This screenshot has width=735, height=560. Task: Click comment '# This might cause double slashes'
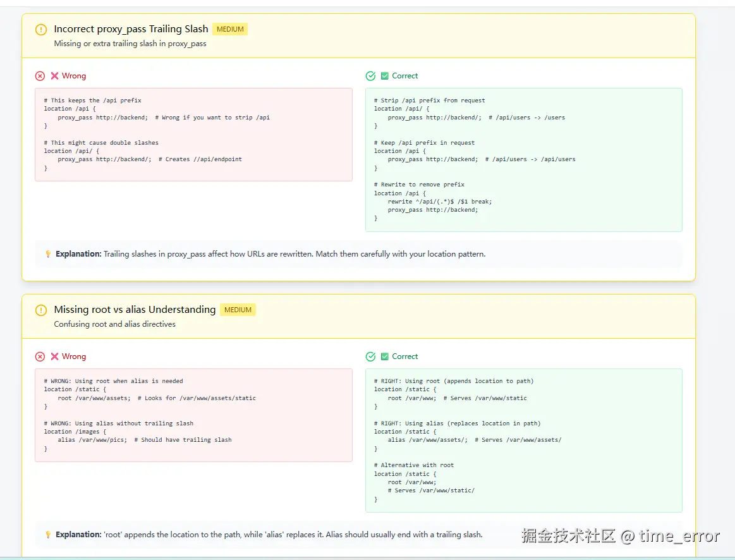tap(101, 143)
